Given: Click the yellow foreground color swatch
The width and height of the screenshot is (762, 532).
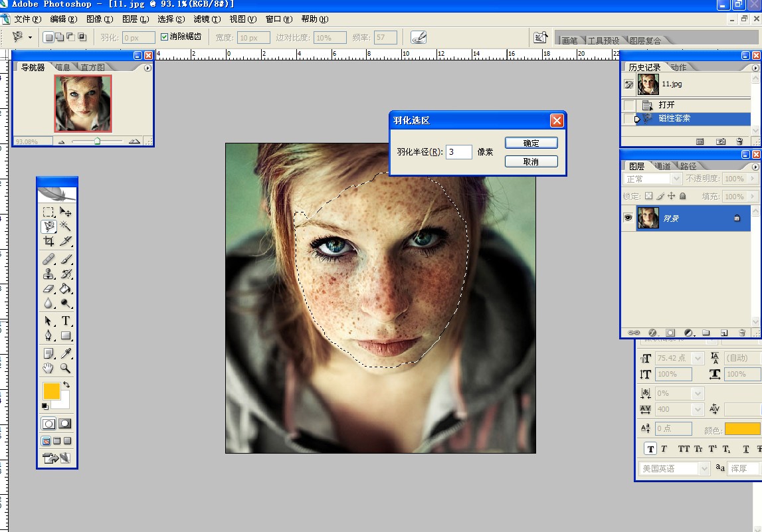Looking at the screenshot, I should [x=51, y=391].
